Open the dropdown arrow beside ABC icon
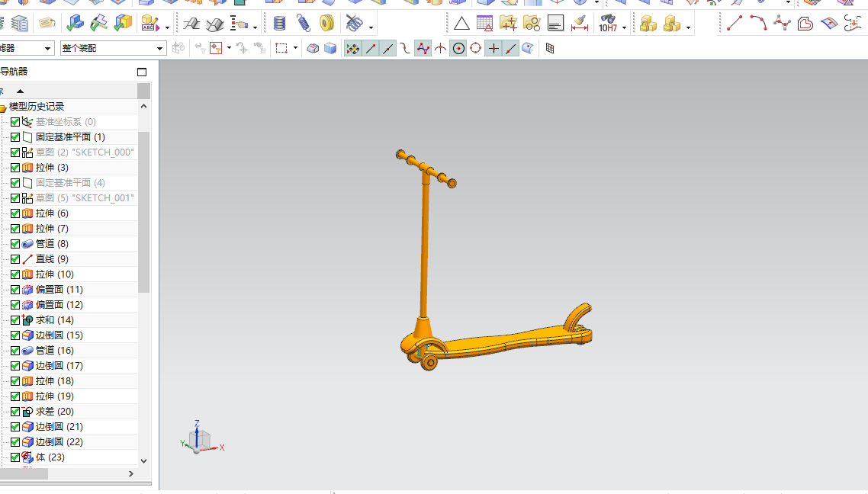 [167, 27]
